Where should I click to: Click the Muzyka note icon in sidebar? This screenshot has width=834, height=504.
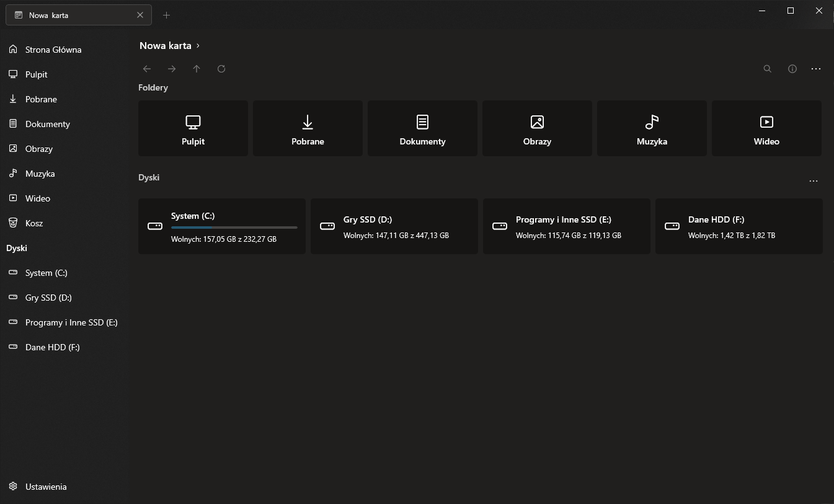[12, 173]
